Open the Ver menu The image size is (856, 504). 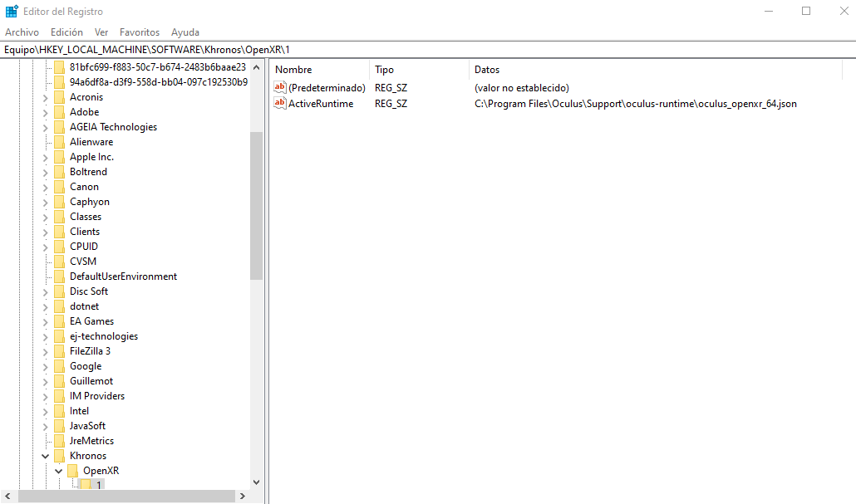pos(101,32)
